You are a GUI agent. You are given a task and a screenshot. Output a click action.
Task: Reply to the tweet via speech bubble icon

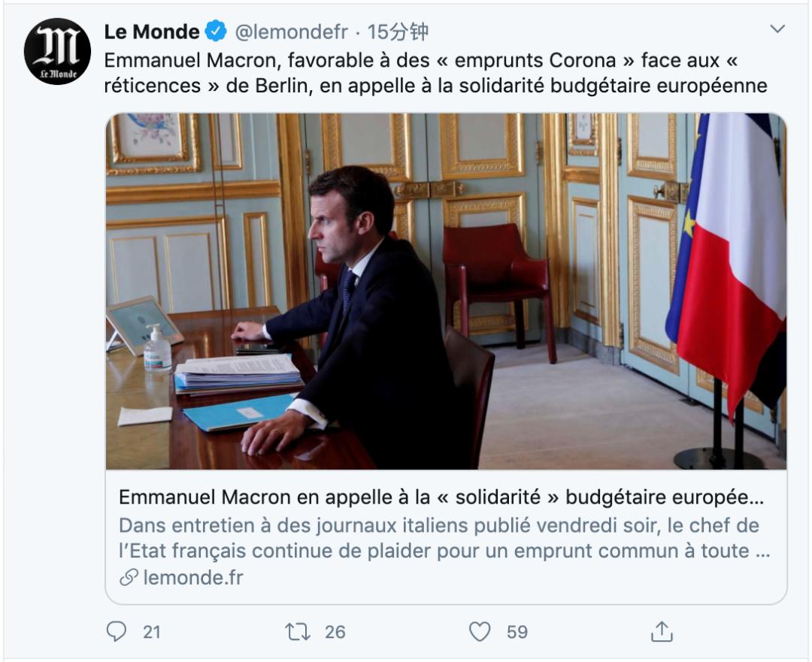tap(117, 631)
